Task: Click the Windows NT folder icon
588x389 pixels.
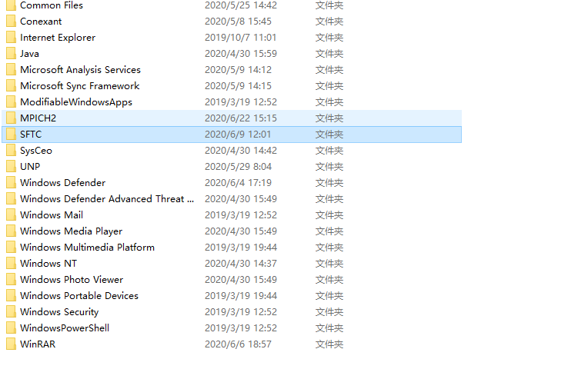Action: point(12,263)
